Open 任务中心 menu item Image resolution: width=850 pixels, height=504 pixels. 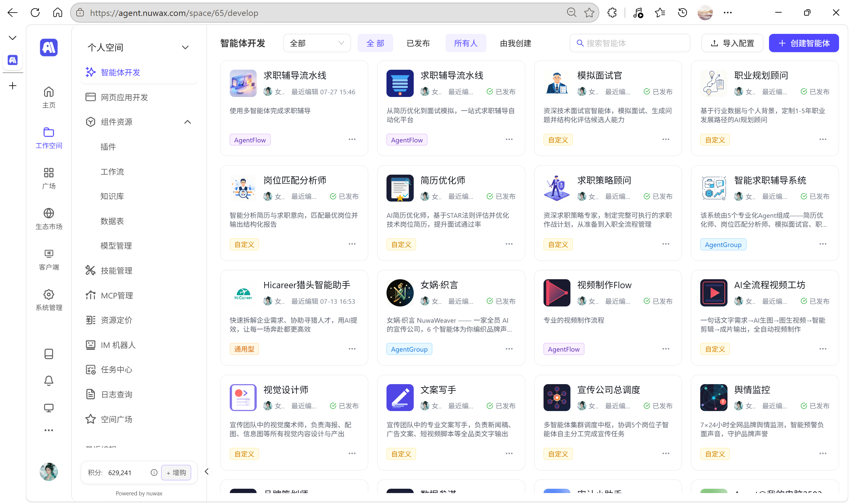(139, 370)
